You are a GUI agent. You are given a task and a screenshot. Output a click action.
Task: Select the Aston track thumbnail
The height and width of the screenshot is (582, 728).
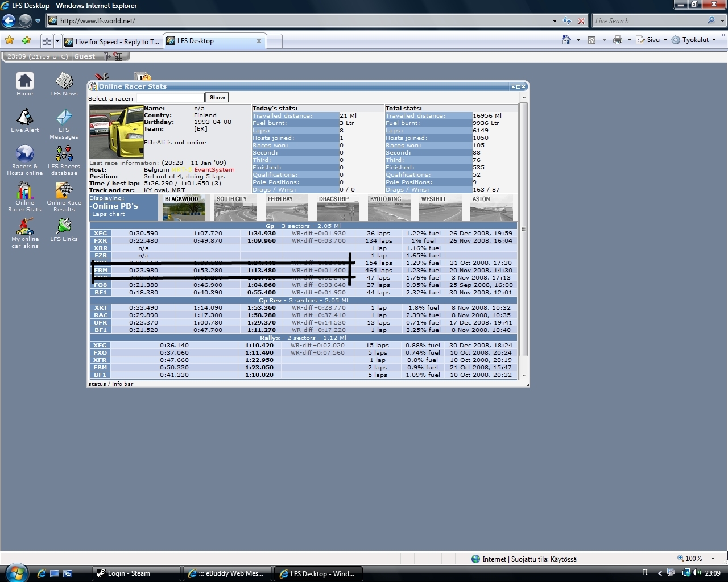point(491,207)
